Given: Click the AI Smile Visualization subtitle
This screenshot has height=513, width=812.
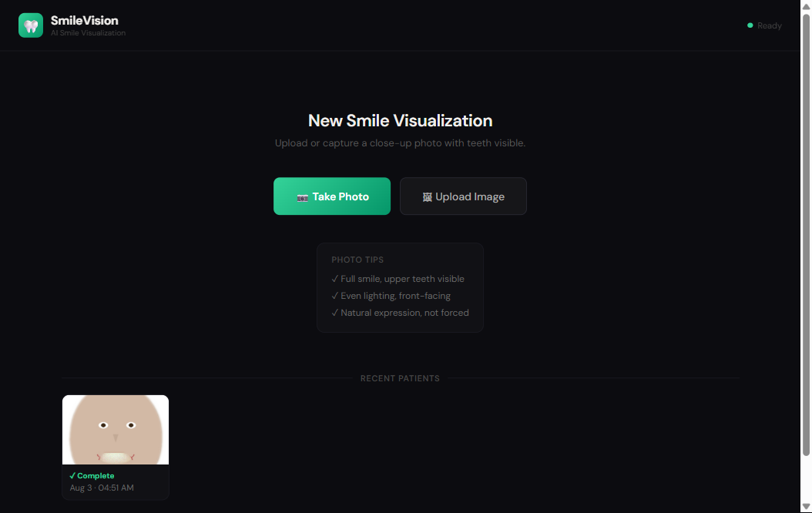Looking at the screenshot, I should point(88,32).
